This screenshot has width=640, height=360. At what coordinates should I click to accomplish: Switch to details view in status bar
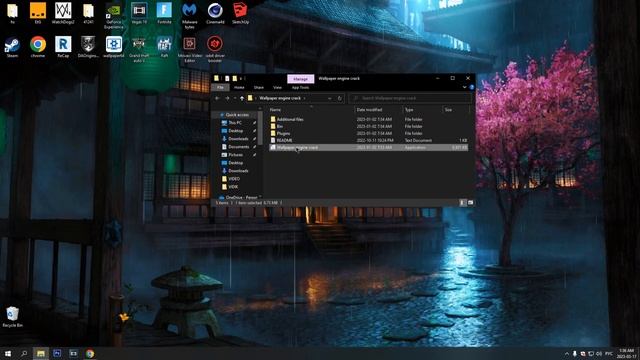[463, 202]
